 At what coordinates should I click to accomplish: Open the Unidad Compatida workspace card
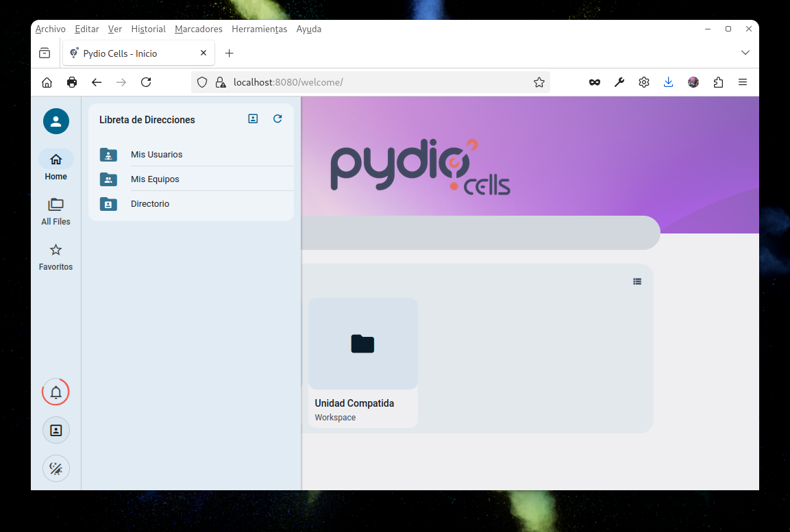pos(362,363)
